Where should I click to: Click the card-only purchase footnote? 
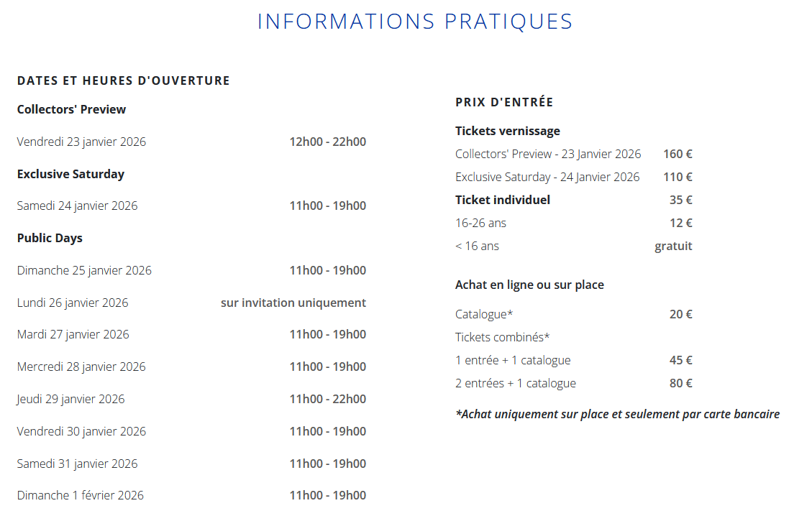[617, 414]
